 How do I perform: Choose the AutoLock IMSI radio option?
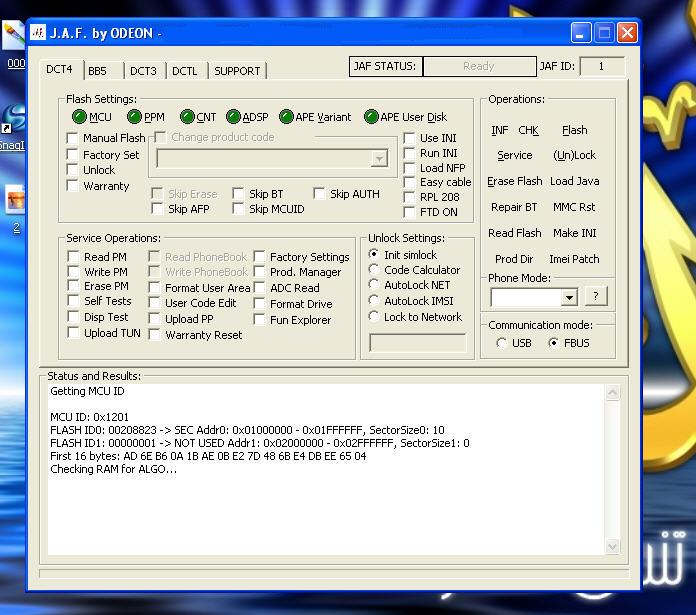point(374,300)
